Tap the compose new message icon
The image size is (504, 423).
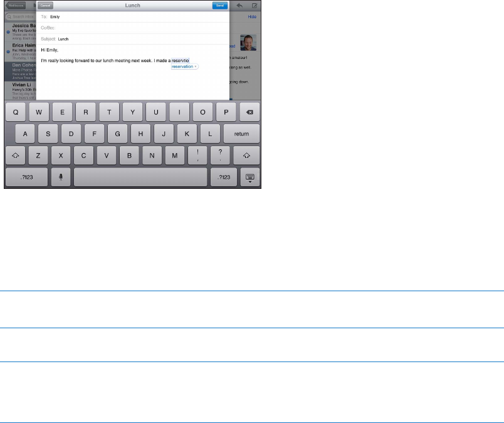(255, 6)
